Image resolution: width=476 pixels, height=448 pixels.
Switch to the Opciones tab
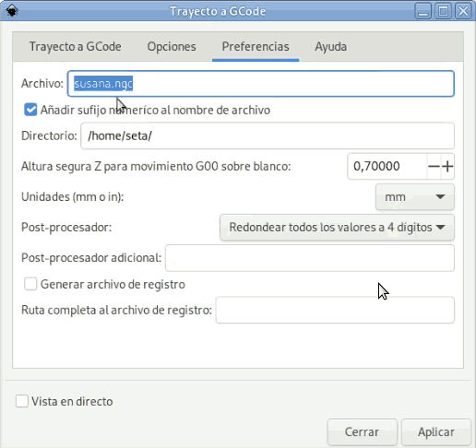point(172,47)
